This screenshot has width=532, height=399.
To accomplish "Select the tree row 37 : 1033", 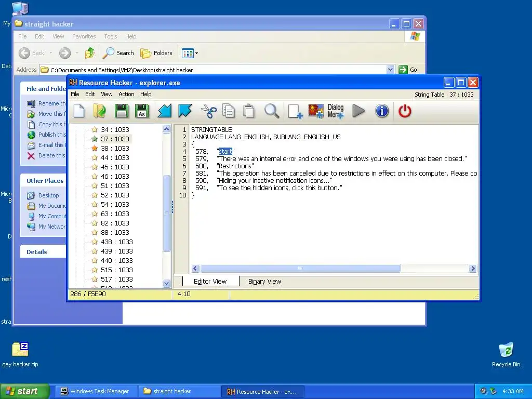I will pos(115,139).
